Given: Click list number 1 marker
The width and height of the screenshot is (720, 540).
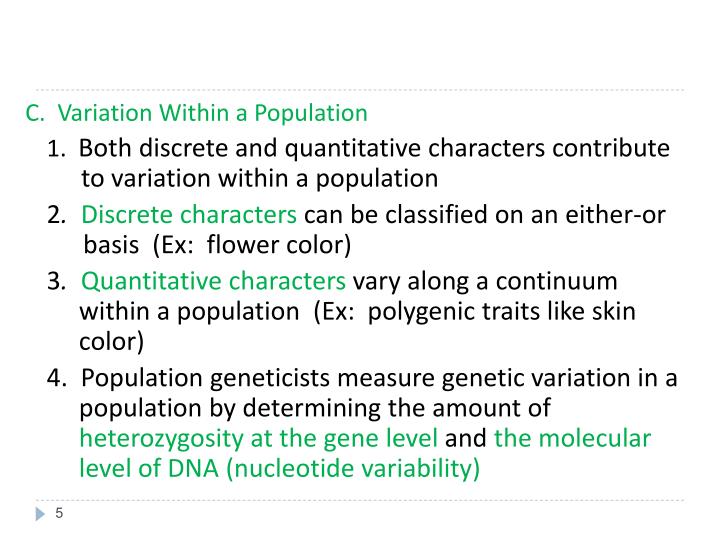Looking at the screenshot, I should point(56,149).
